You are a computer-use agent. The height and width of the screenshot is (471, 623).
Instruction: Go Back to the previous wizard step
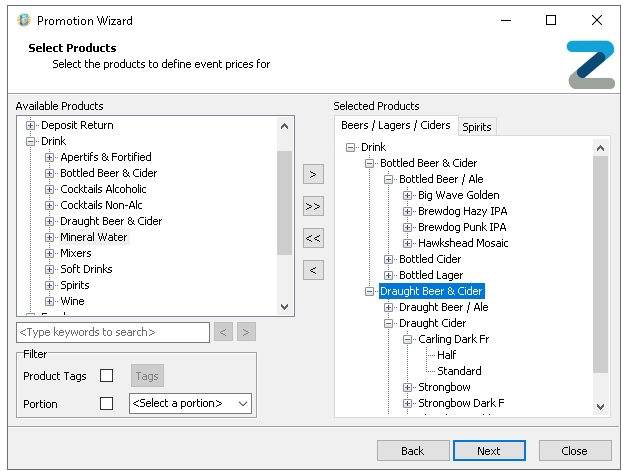coord(413,451)
